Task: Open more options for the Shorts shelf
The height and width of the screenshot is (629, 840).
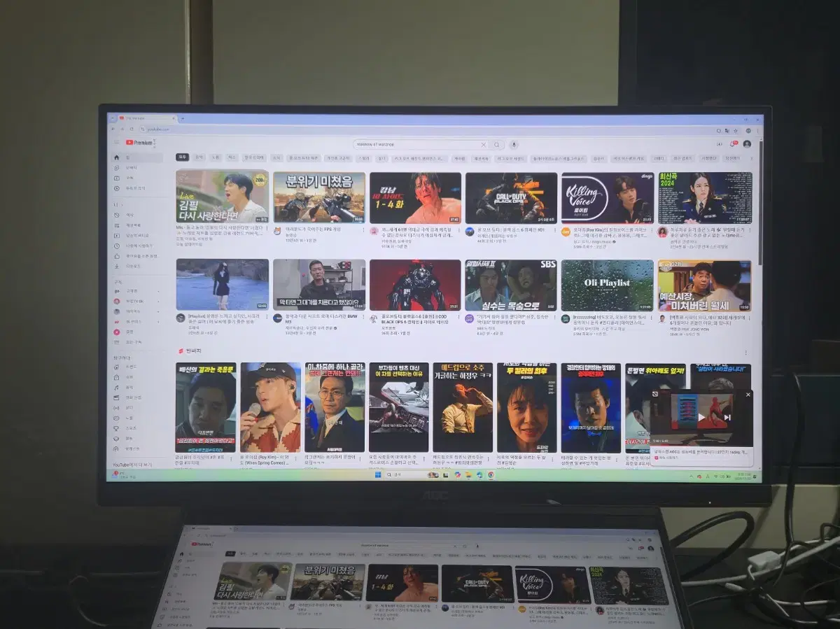Action: [x=745, y=353]
